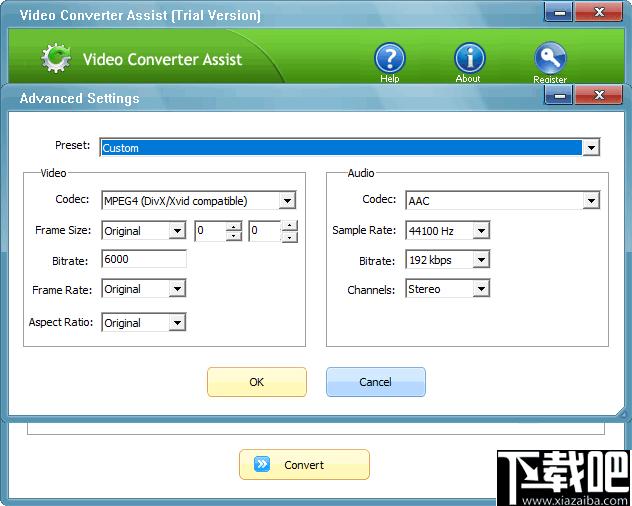632x506 pixels.
Task: Minimize the Advanced Settings dialog
Action: pyautogui.click(x=559, y=96)
